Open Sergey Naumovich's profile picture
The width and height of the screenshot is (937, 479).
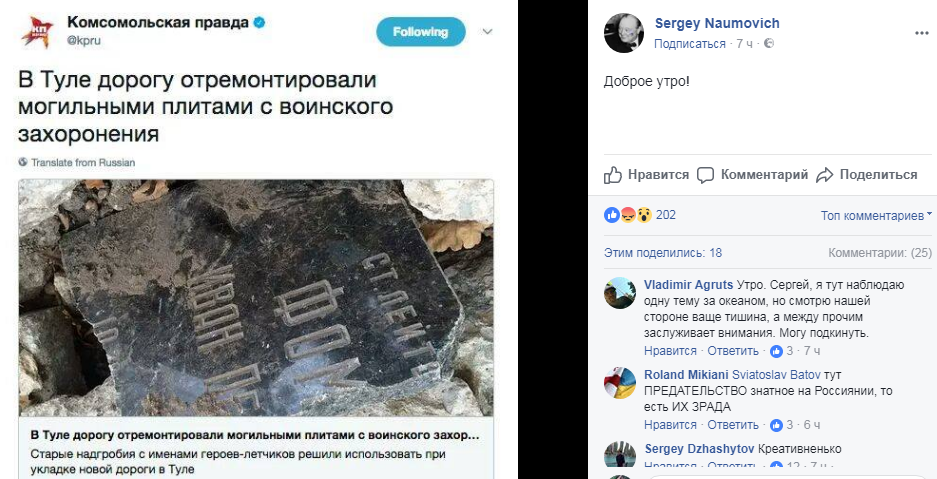pyautogui.click(x=624, y=33)
